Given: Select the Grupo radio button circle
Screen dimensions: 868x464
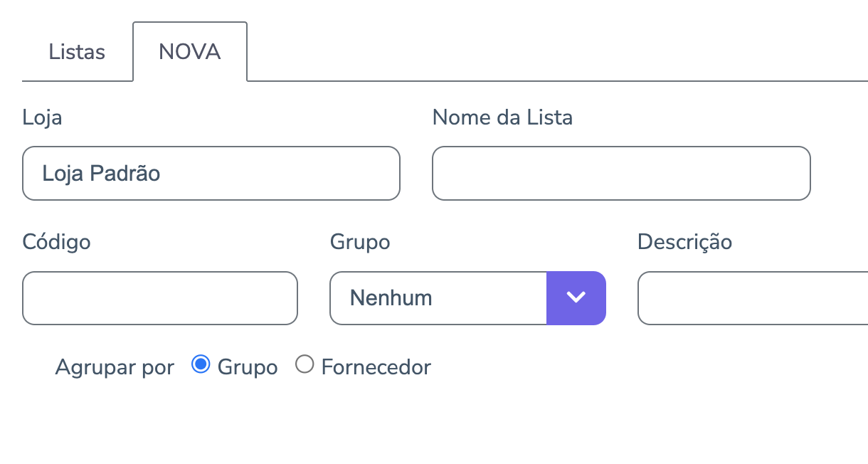Looking at the screenshot, I should tap(201, 365).
